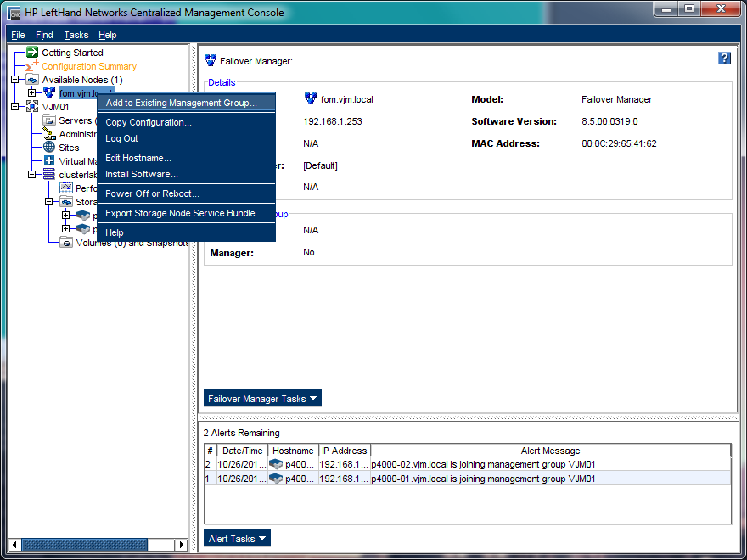The image size is (747, 560).
Task: Collapse the clusterlab tree node
Action: tap(32, 175)
